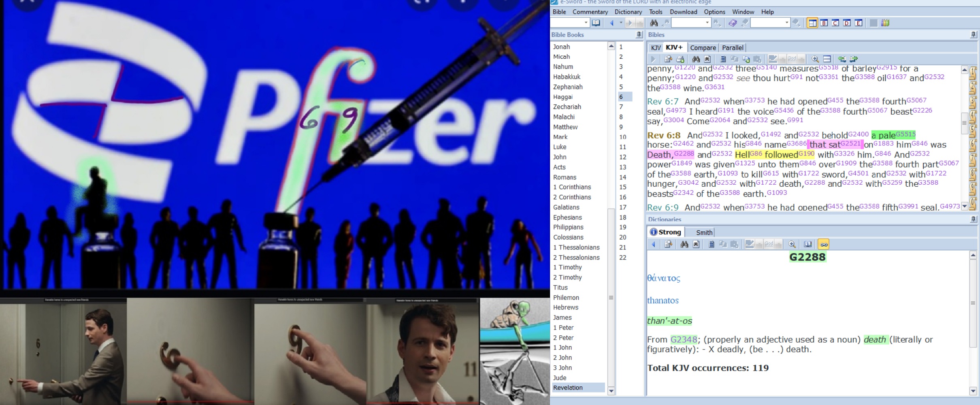The image size is (980, 405).
Task: Expand the second main toolbar search combo box
Action: pyautogui.click(x=787, y=23)
